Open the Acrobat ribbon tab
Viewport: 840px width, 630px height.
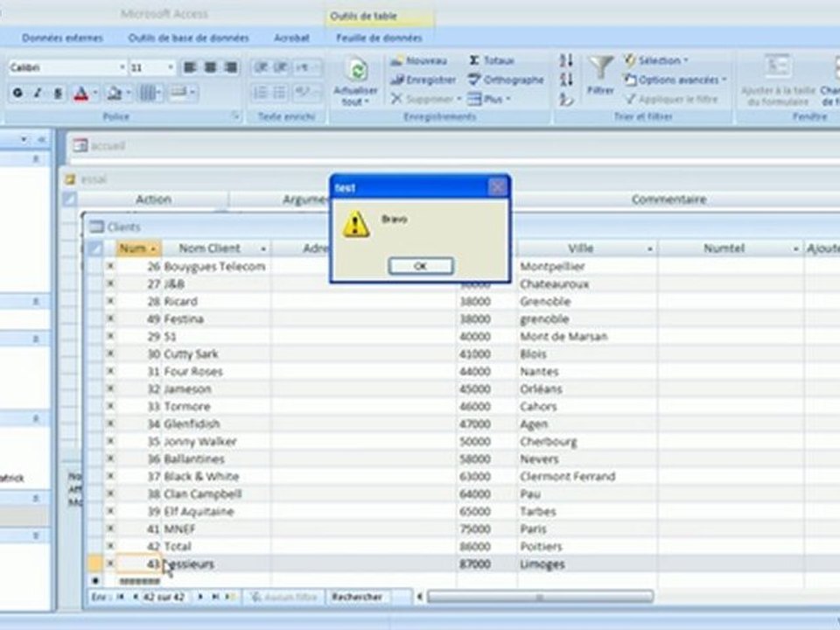(291, 38)
